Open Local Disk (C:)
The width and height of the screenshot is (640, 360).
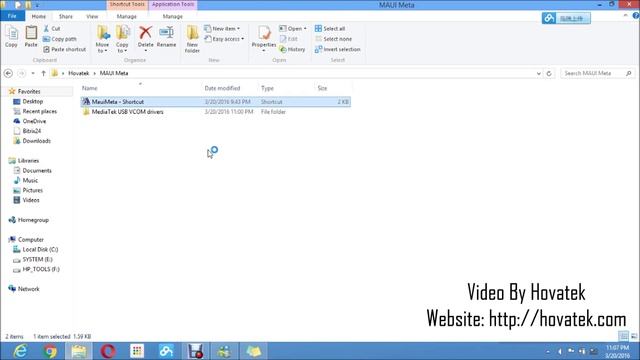click(40, 249)
